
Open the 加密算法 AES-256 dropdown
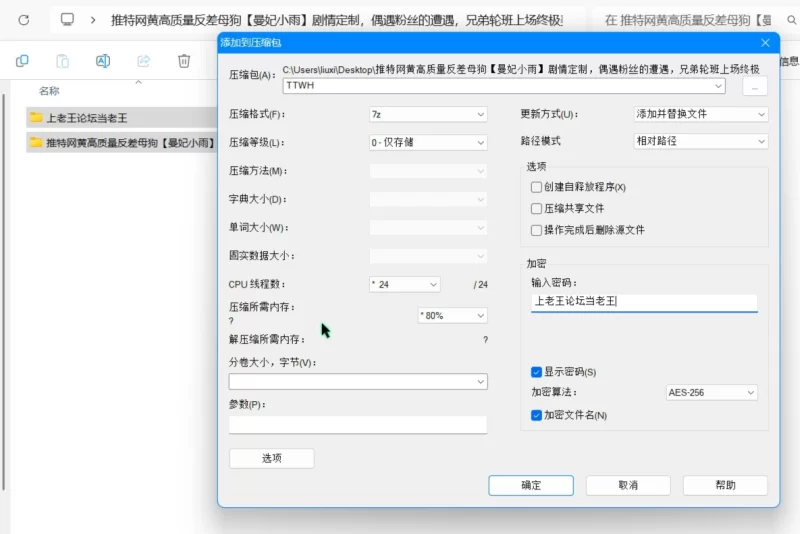pos(711,393)
